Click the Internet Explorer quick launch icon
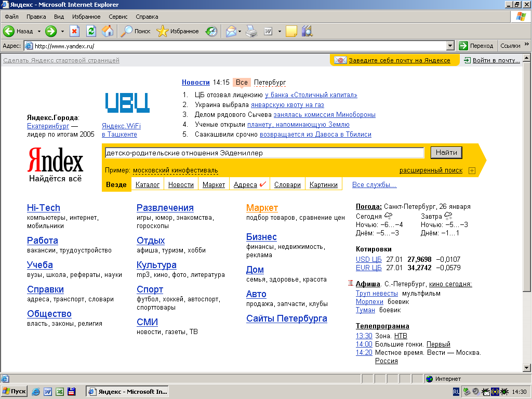532x399 pixels. click(x=36, y=392)
